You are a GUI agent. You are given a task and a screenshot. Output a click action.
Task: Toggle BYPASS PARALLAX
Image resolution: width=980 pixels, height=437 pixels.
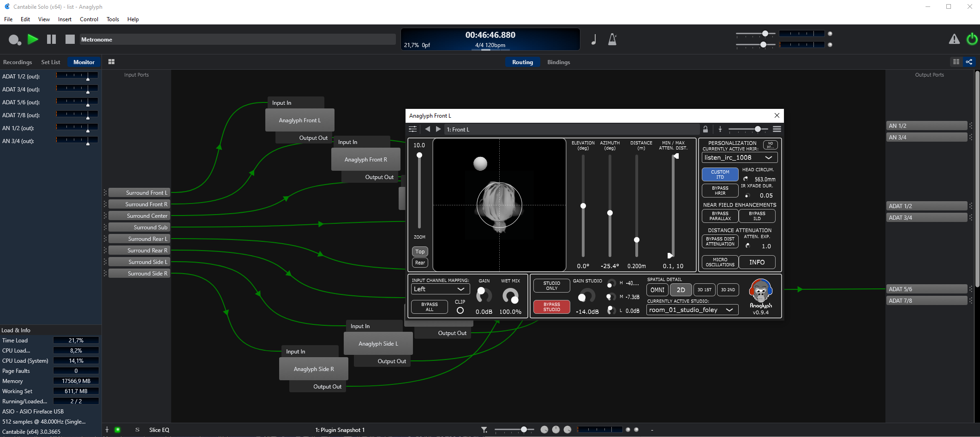[720, 216]
